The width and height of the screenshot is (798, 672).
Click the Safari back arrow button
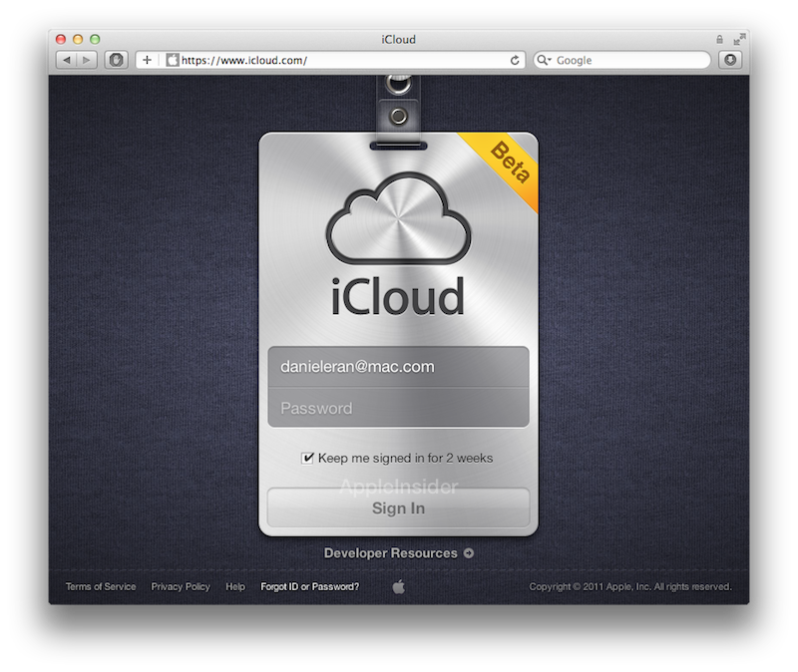tap(67, 61)
